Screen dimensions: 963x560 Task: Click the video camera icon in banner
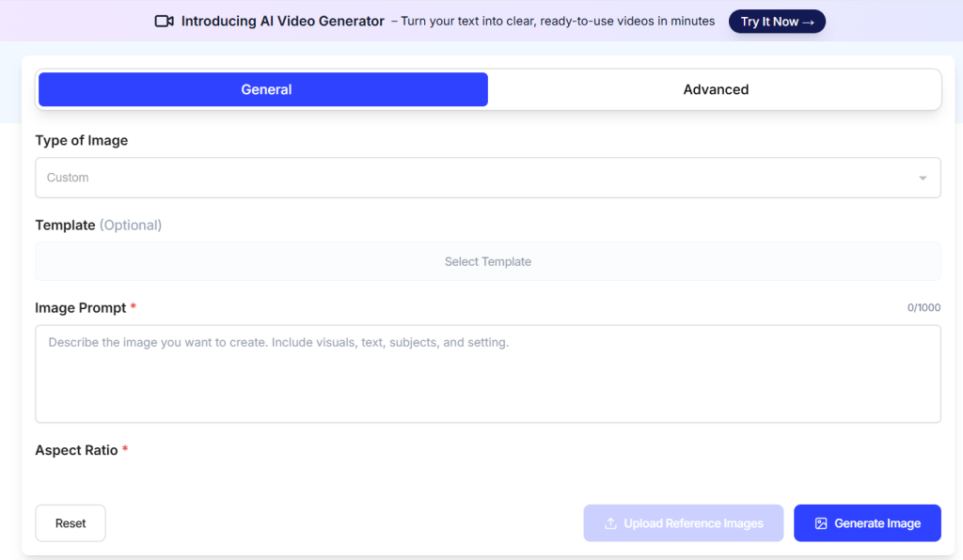165,22
